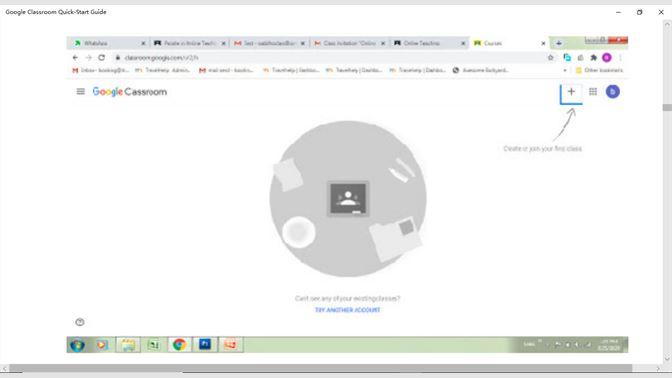Open the Chrome profile avatar in toolbar

tap(606, 57)
